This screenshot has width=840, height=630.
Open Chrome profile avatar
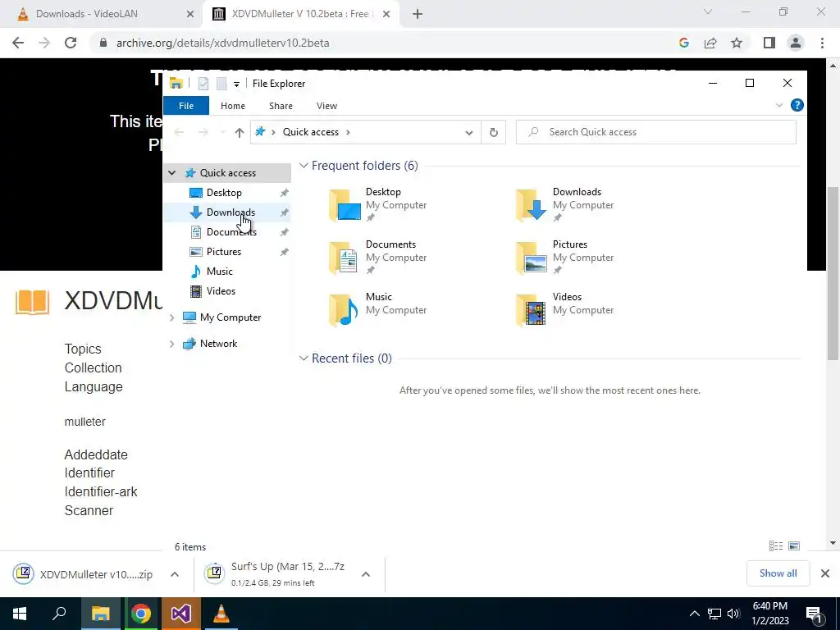[796, 43]
